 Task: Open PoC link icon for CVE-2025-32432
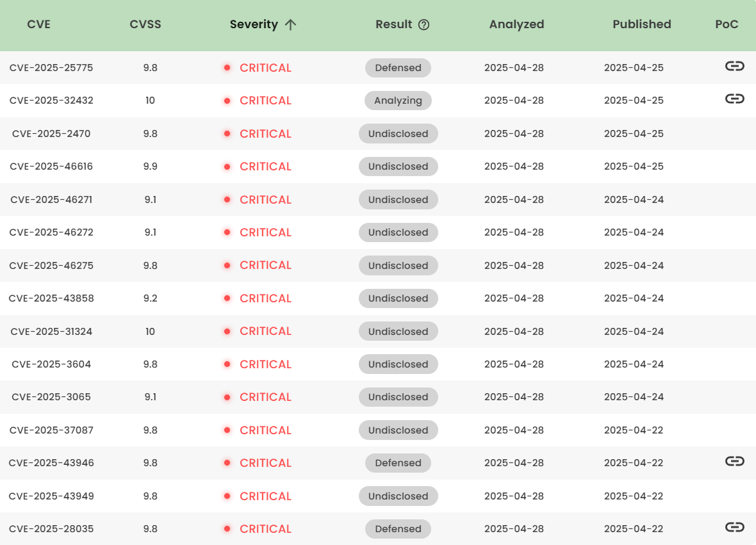[734, 99]
